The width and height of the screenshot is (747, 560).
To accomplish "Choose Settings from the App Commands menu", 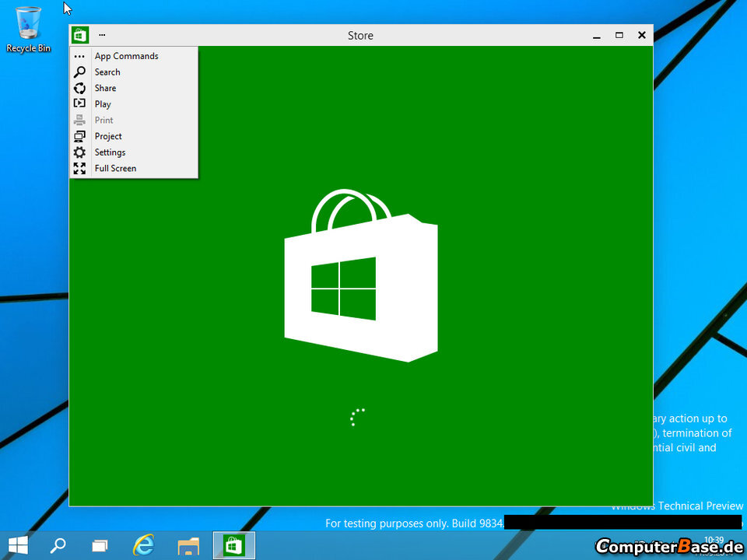I will [x=110, y=152].
